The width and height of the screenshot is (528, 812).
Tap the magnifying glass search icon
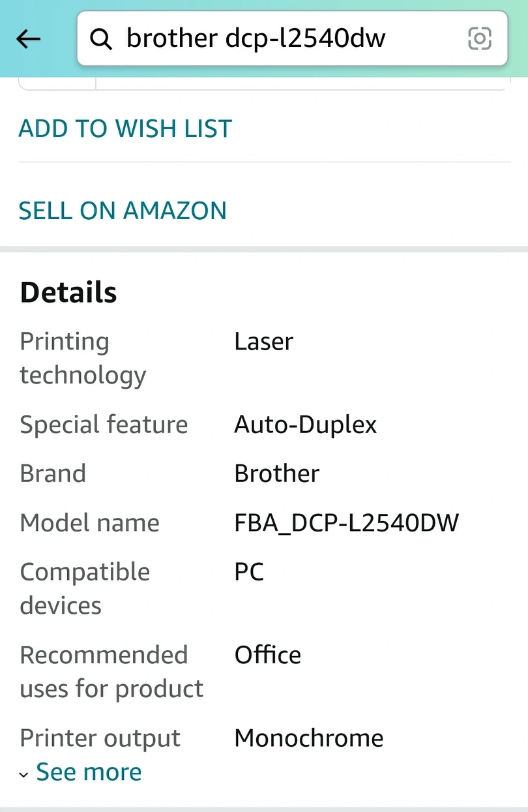[x=101, y=39]
